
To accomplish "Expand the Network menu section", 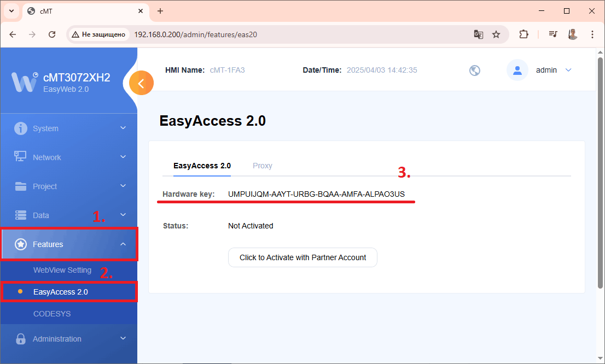I will [68, 157].
